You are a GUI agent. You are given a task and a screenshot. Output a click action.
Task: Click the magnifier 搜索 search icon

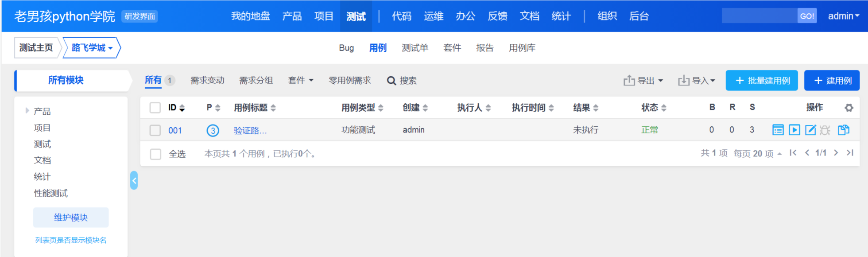pyautogui.click(x=391, y=81)
